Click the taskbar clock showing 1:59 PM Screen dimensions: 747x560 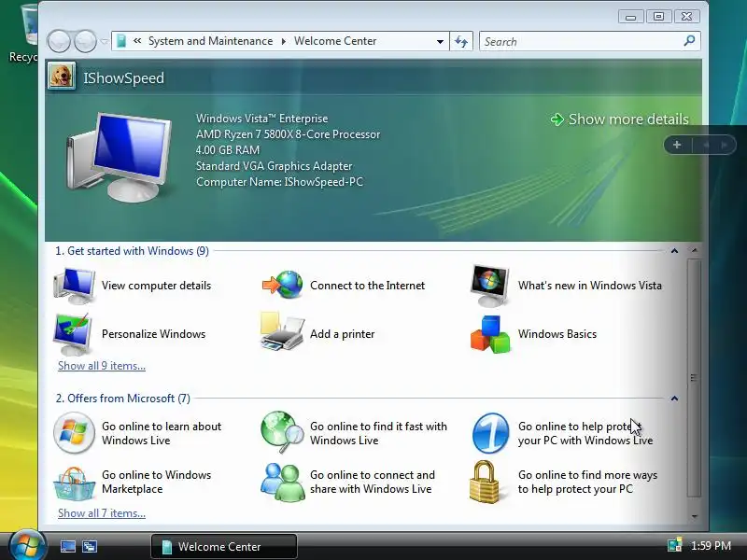coord(711,546)
